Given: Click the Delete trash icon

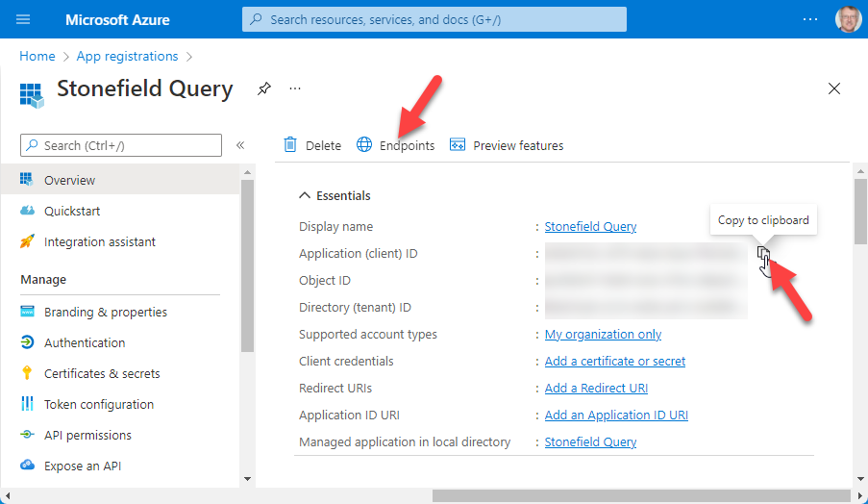Looking at the screenshot, I should click(290, 145).
